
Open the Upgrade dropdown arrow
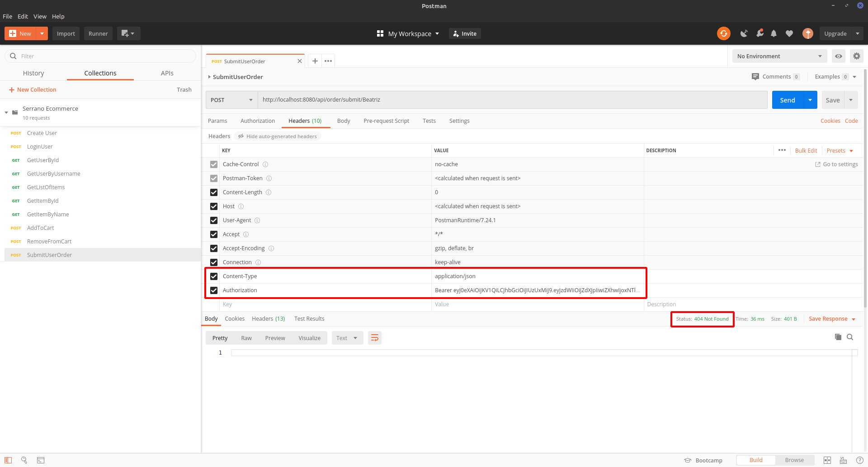click(x=858, y=33)
